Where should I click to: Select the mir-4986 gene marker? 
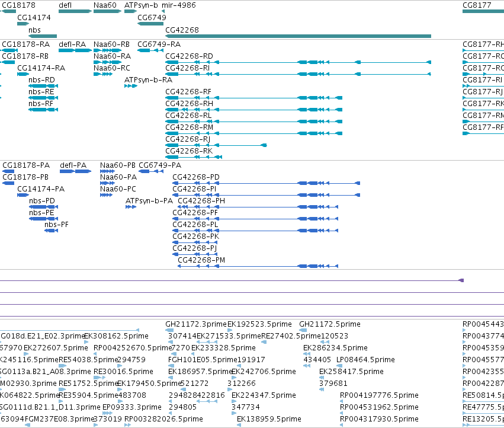[163, 11]
